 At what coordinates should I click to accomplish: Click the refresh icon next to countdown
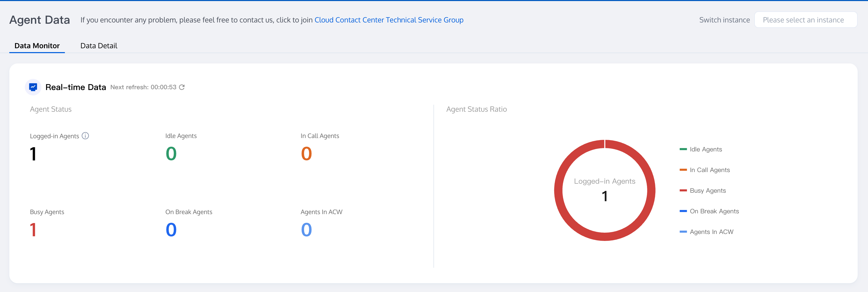click(x=182, y=87)
